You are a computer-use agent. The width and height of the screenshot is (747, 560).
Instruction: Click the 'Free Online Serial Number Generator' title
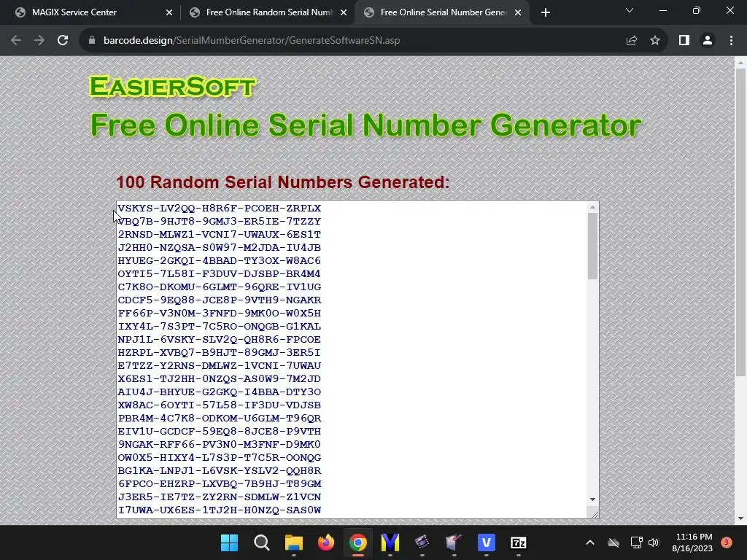tap(365, 125)
